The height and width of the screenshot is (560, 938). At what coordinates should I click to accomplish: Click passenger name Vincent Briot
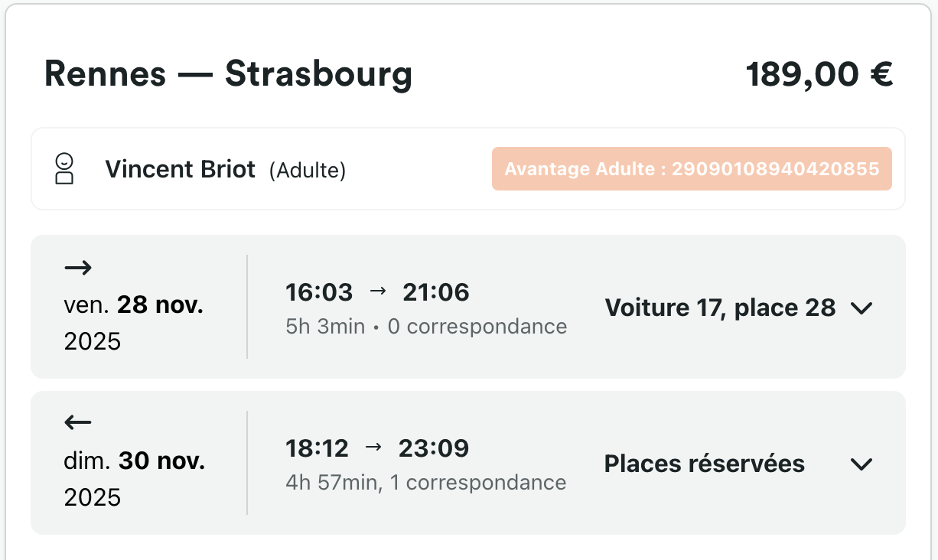pos(180,169)
